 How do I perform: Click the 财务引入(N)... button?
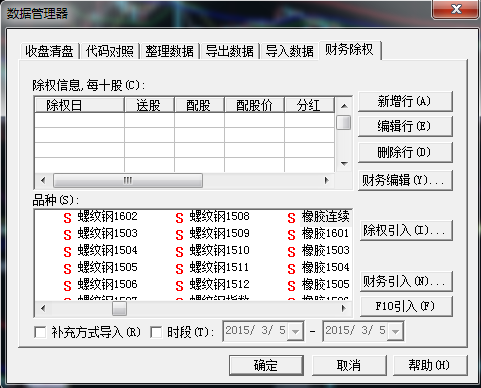click(x=406, y=282)
